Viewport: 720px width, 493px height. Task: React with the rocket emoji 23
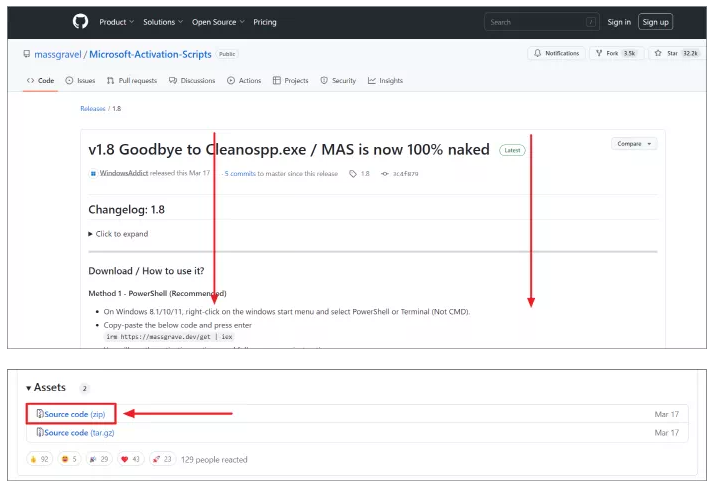[x=162, y=459]
